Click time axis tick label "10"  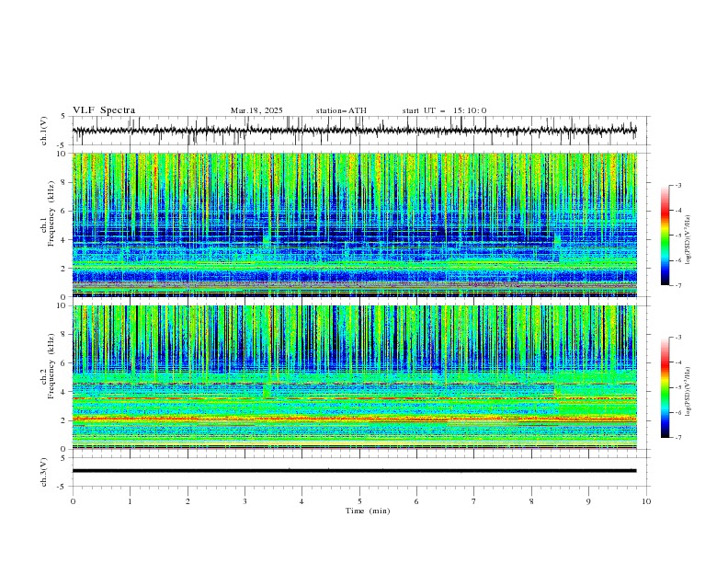click(x=646, y=501)
